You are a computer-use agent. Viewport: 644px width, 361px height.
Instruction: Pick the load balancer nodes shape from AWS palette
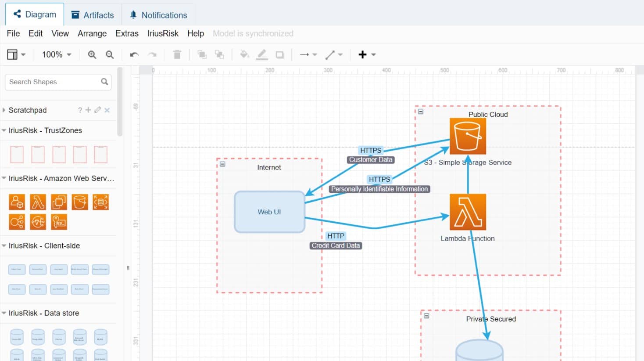pyautogui.click(x=17, y=222)
